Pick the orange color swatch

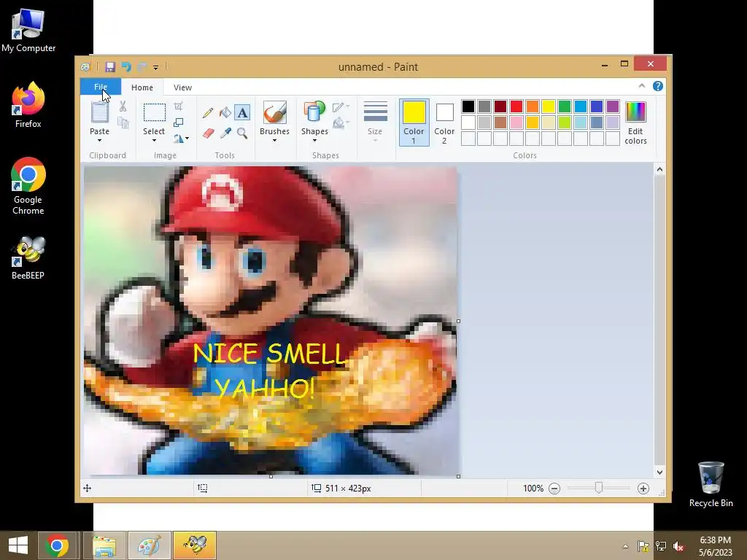(533, 106)
